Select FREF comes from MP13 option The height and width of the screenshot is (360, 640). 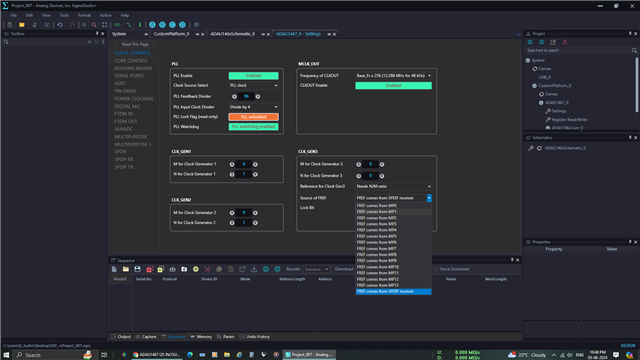[393, 285]
